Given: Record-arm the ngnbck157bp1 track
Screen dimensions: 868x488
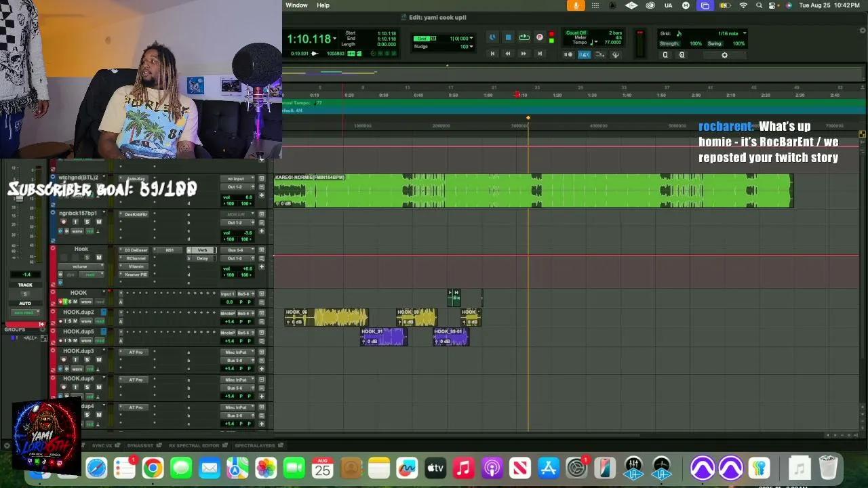Looking at the screenshot, I should pos(64,222).
